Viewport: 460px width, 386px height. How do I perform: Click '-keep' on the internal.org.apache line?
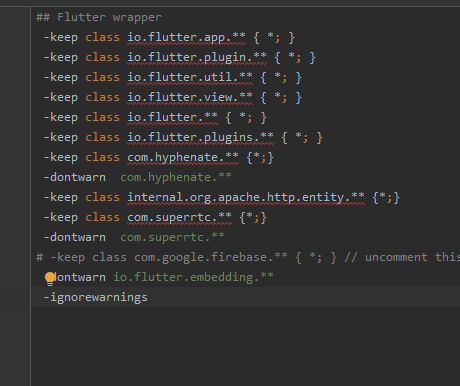point(61,197)
